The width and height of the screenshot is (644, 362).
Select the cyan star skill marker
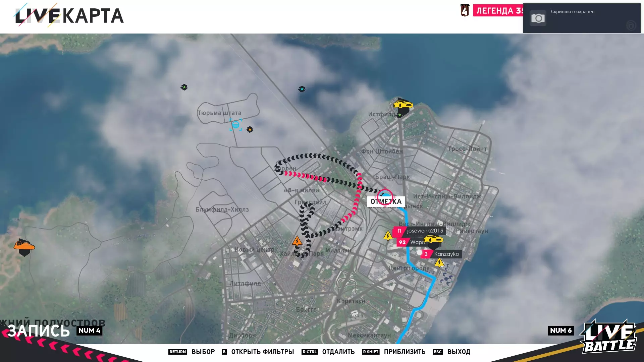pyautogui.click(x=302, y=89)
